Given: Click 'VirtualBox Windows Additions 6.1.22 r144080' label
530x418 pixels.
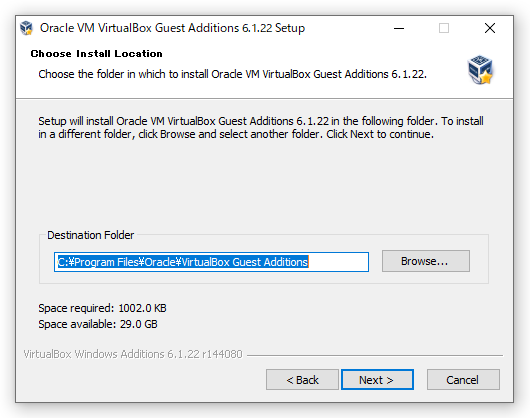Looking at the screenshot, I should [133, 354].
